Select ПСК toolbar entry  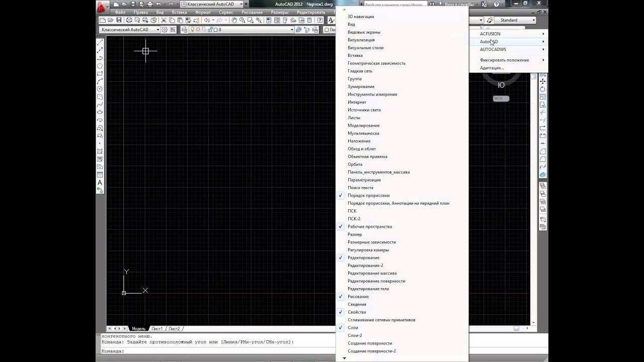point(401,211)
